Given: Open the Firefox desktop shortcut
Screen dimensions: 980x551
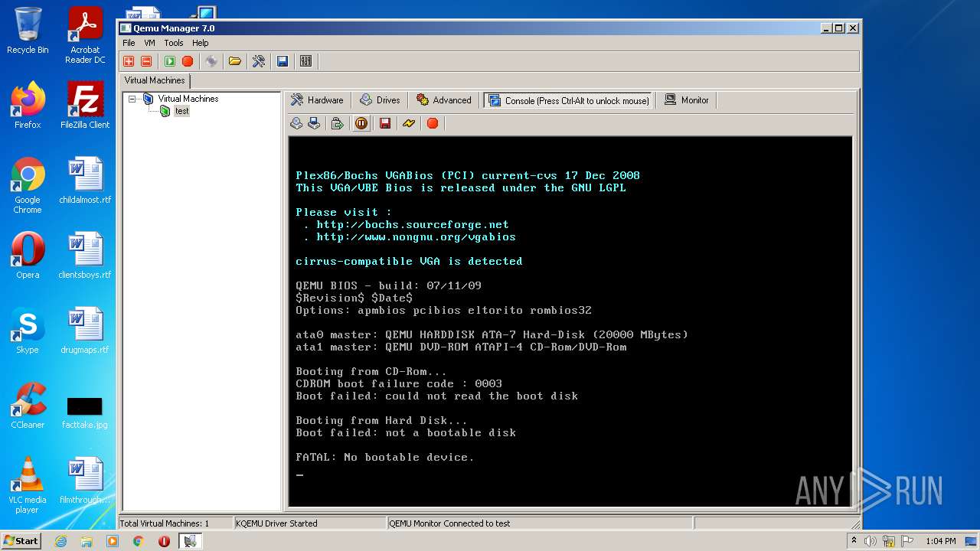Looking at the screenshot, I should pyautogui.click(x=28, y=106).
